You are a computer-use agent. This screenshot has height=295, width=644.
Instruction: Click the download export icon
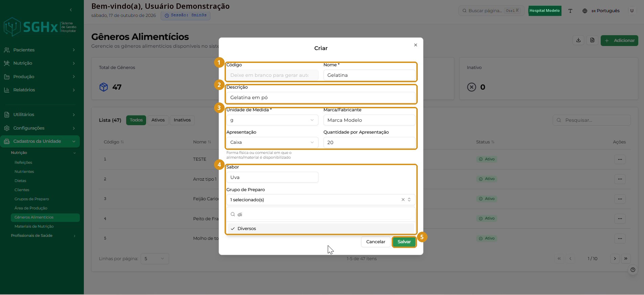[x=578, y=40]
